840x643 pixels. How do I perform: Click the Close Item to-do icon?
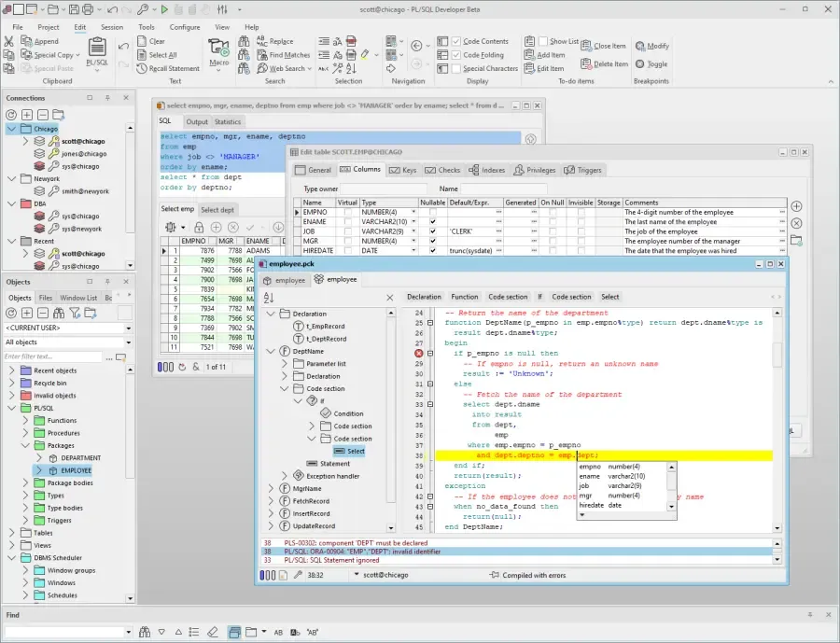(x=586, y=46)
